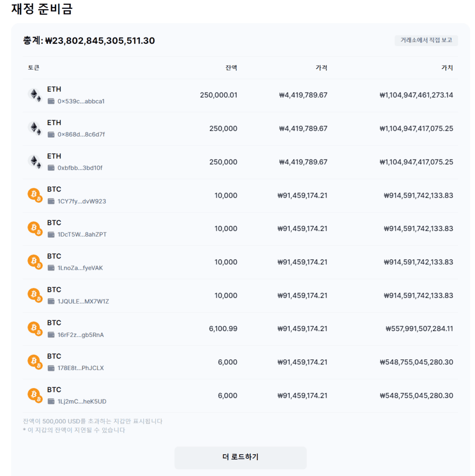Click the wallet icon beside 1JQULE...MX7W1Z
This screenshot has height=476, width=475.
(51, 302)
